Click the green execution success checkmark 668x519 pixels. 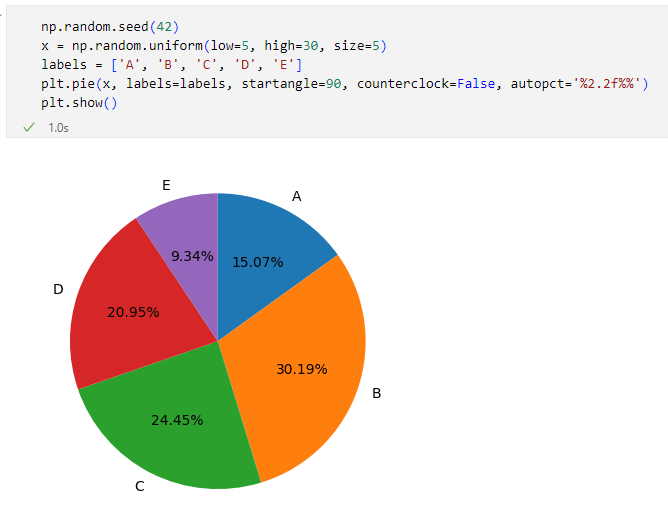click(x=29, y=127)
